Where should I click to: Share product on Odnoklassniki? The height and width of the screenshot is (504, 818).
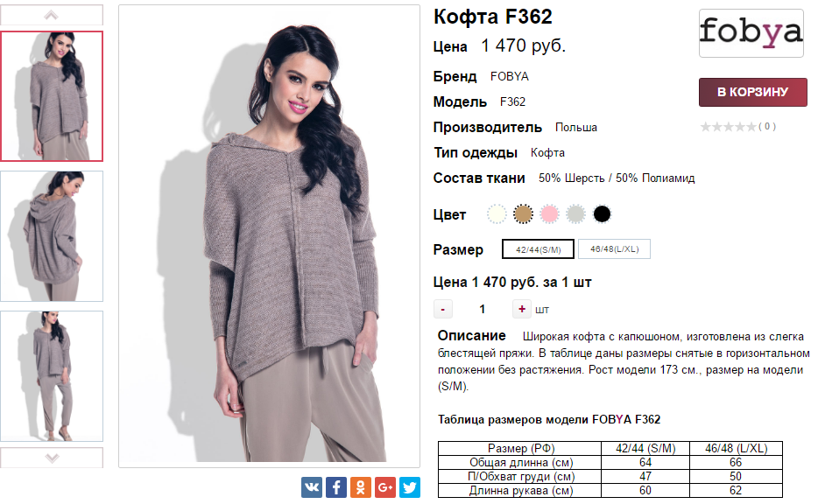tap(361, 487)
